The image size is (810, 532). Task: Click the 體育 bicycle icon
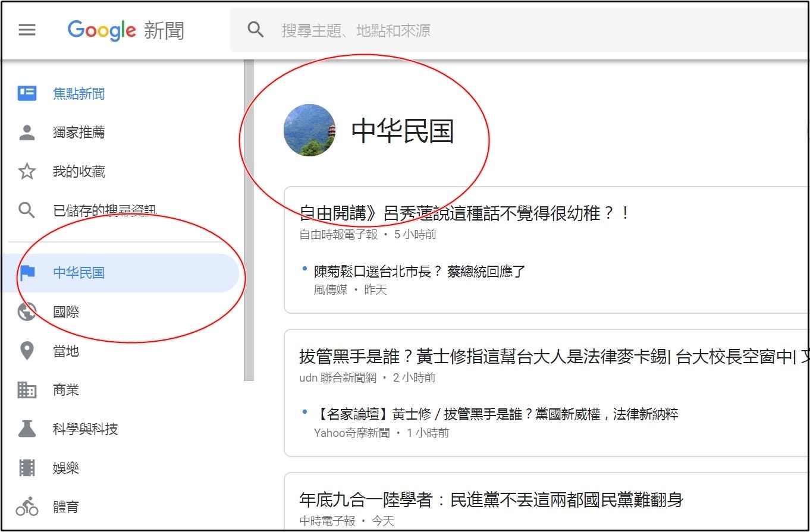click(x=27, y=507)
